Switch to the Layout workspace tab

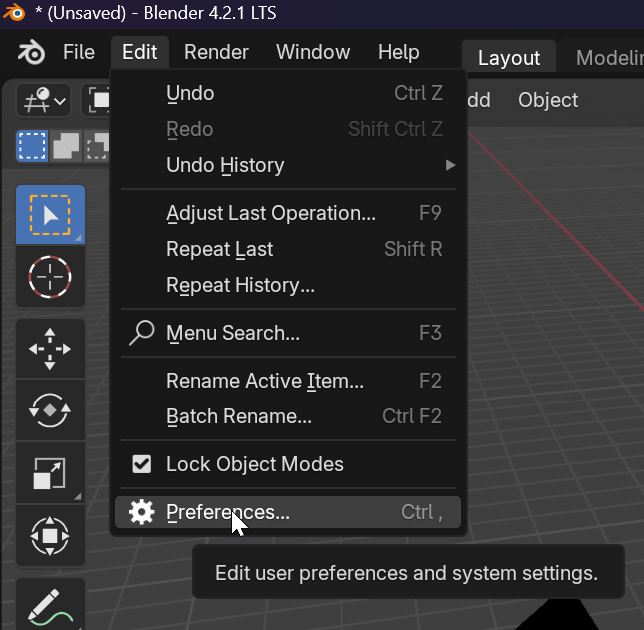click(x=509, y=57)
